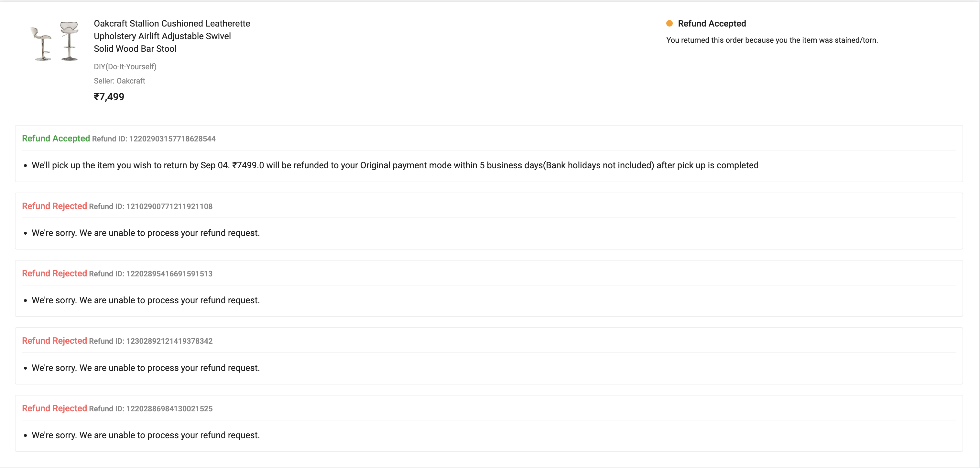Click the green Refund Accepted label
This screenshot has height=468, width=980.
56,139
